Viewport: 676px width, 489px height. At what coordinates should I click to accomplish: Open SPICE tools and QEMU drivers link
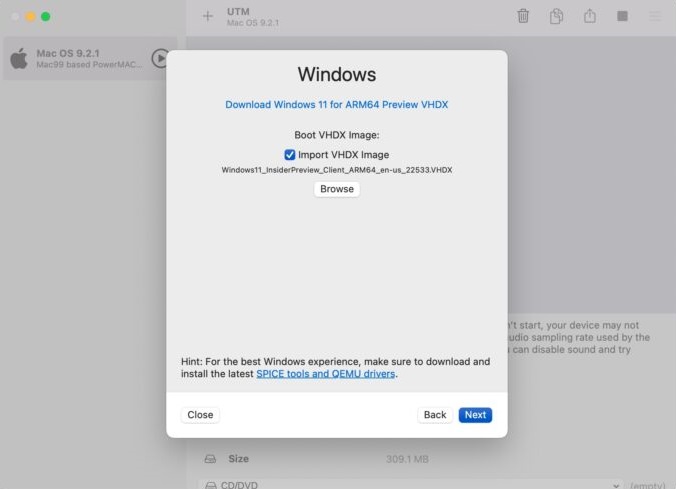(x=325, y=374)
